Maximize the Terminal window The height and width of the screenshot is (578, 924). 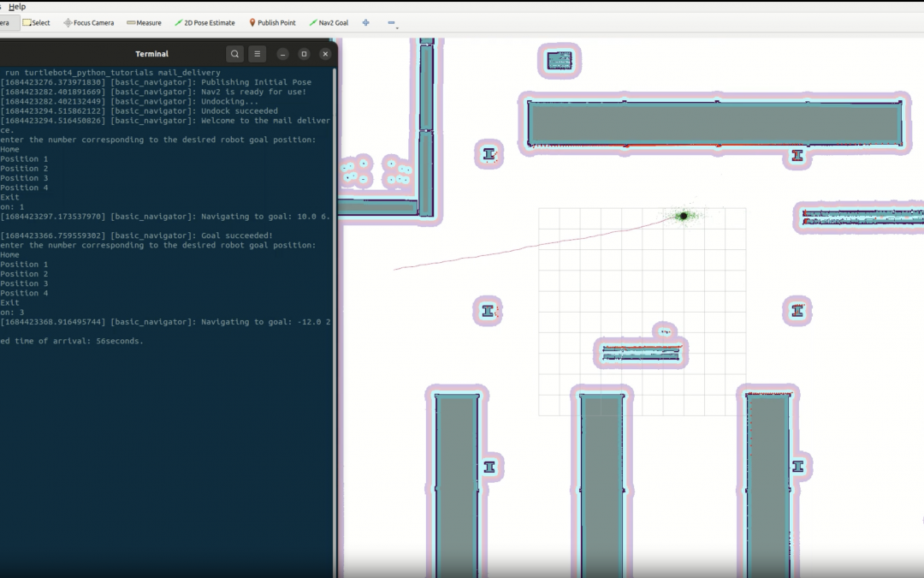tap(304, 54)
